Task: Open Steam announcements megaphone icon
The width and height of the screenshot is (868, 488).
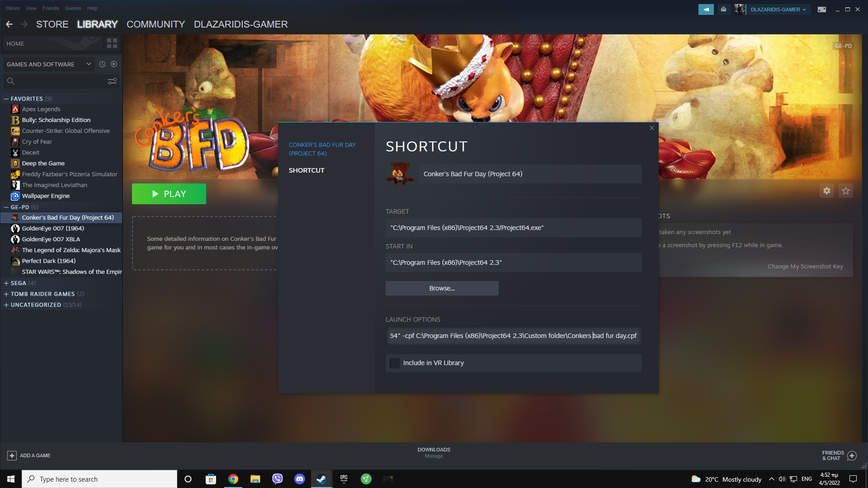Action: tap(706, 9)
